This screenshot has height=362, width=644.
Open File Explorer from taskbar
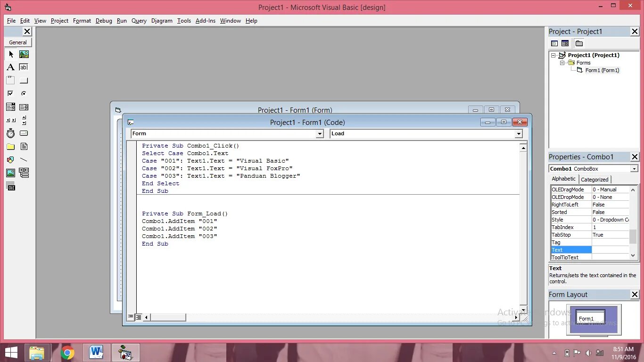click(37, 353)
